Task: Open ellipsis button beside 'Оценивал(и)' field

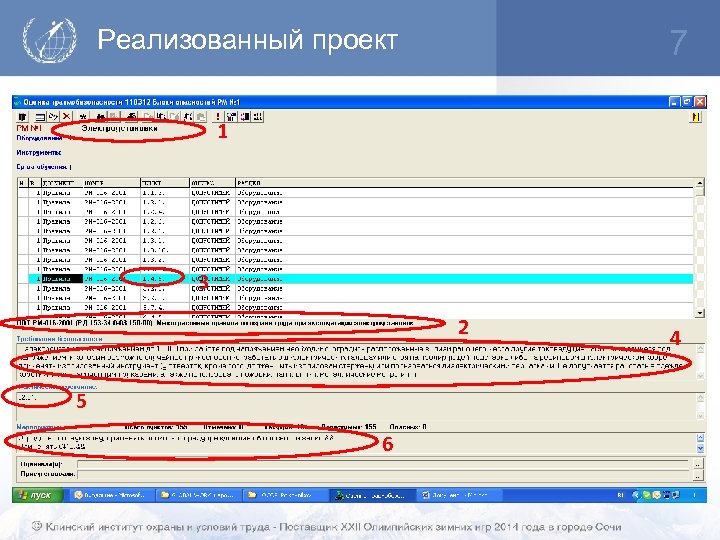Action: pos(698,464)
